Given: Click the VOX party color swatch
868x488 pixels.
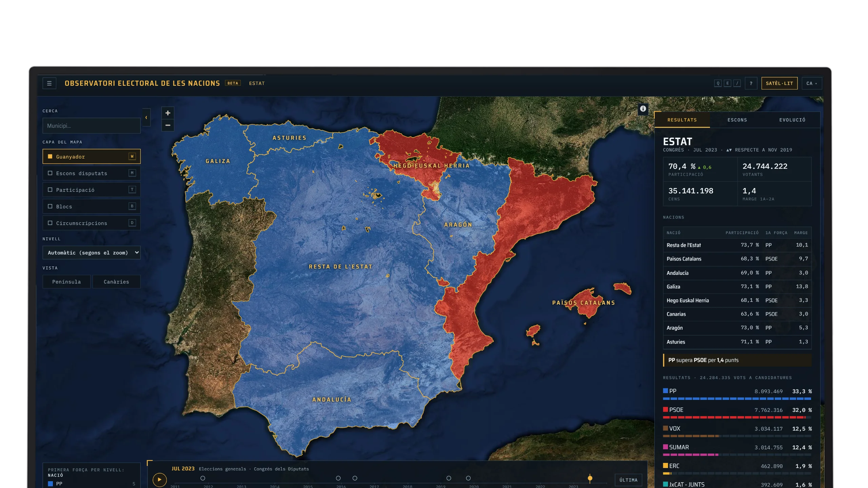Looking at the screenshot, I should click(665, 428).
